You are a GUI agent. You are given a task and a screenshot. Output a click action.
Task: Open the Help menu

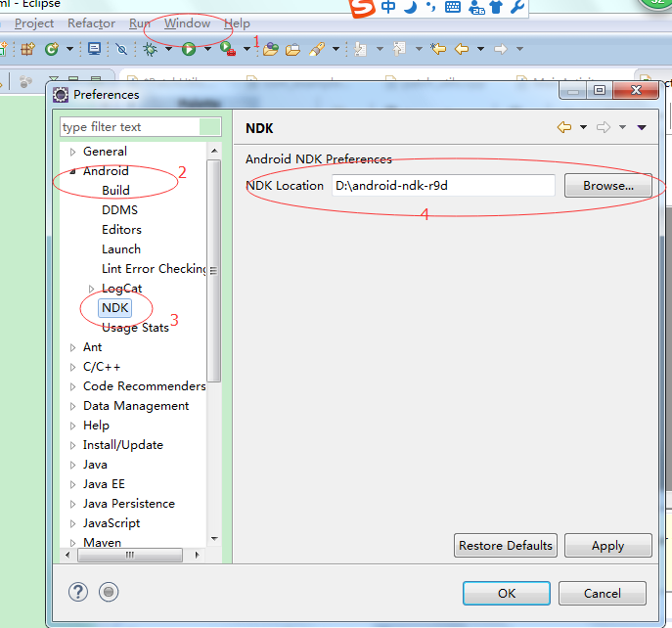click(237, 23)
